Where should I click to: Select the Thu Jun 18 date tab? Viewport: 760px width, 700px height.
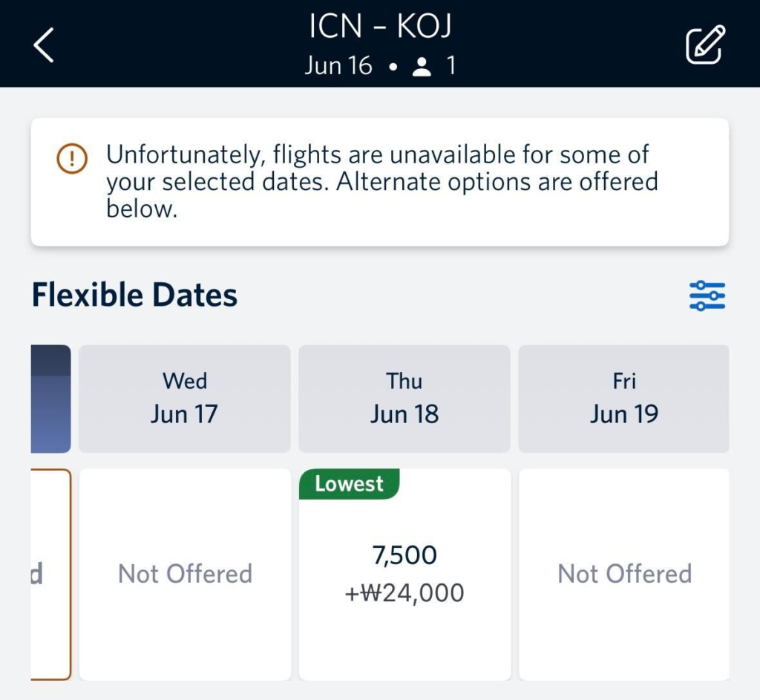404,399
